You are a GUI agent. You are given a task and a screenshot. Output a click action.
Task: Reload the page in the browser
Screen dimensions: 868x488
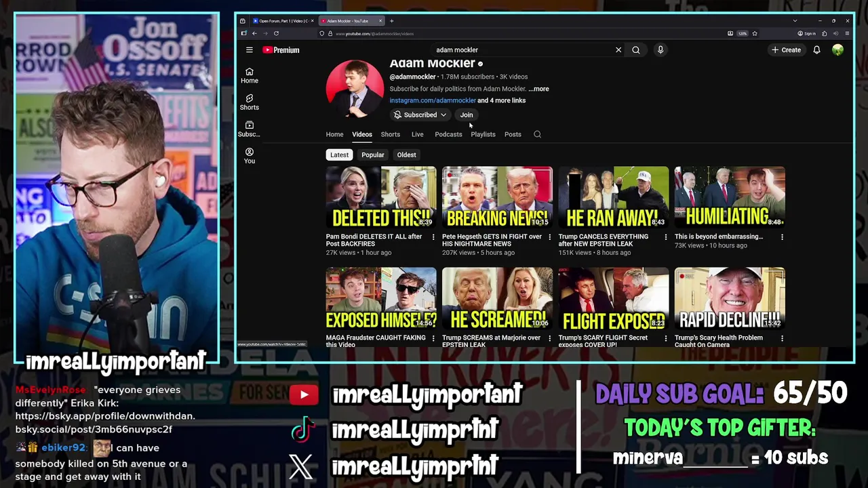coord(276,33)
